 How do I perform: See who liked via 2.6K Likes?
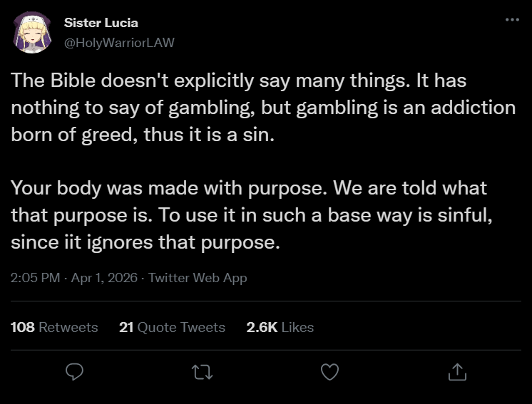click(280, 327)
